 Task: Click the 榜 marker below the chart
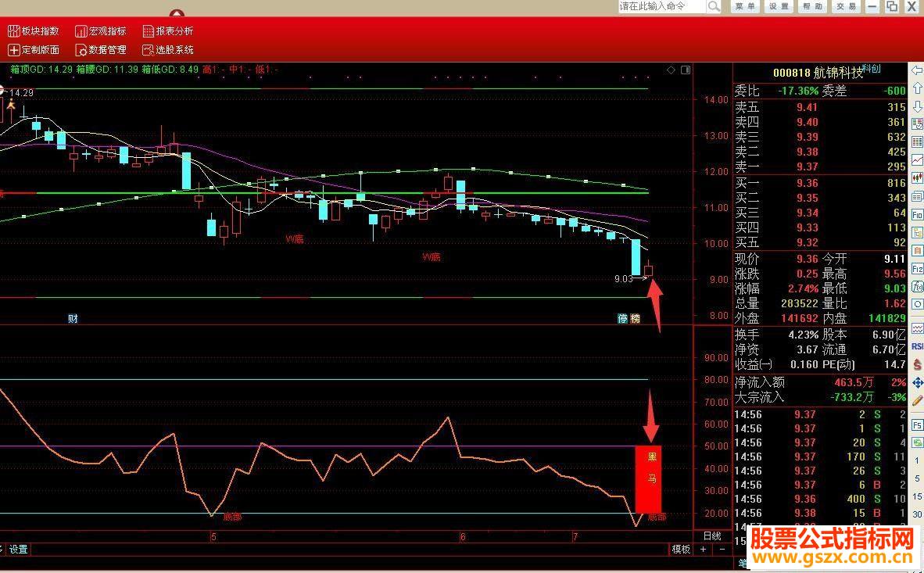636,319
